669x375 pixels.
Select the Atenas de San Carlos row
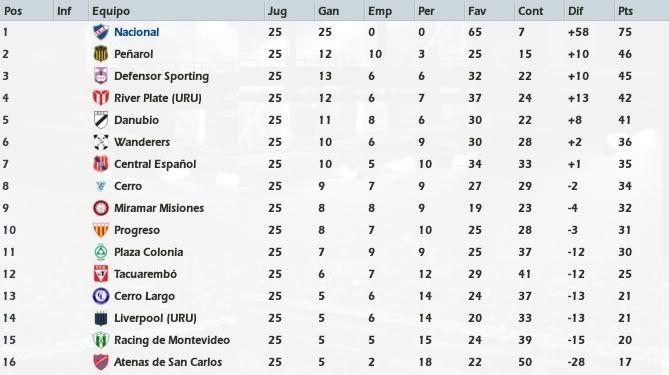click(x=334, y=362)
